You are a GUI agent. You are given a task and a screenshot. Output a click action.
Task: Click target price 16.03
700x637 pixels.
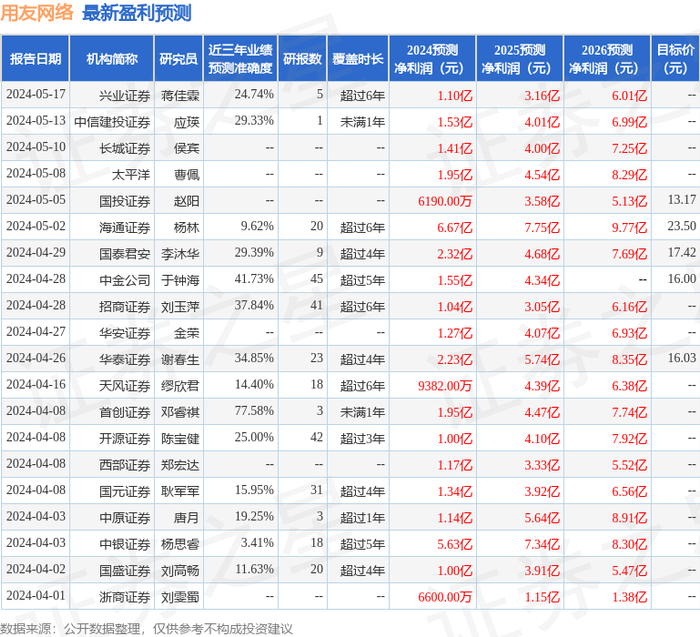[682, 358]
